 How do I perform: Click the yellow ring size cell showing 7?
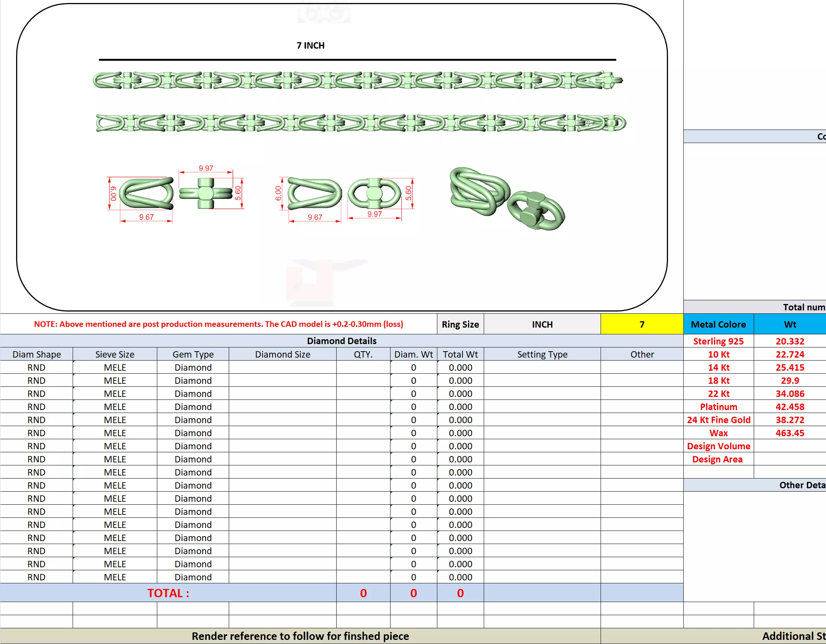[641, 324]
